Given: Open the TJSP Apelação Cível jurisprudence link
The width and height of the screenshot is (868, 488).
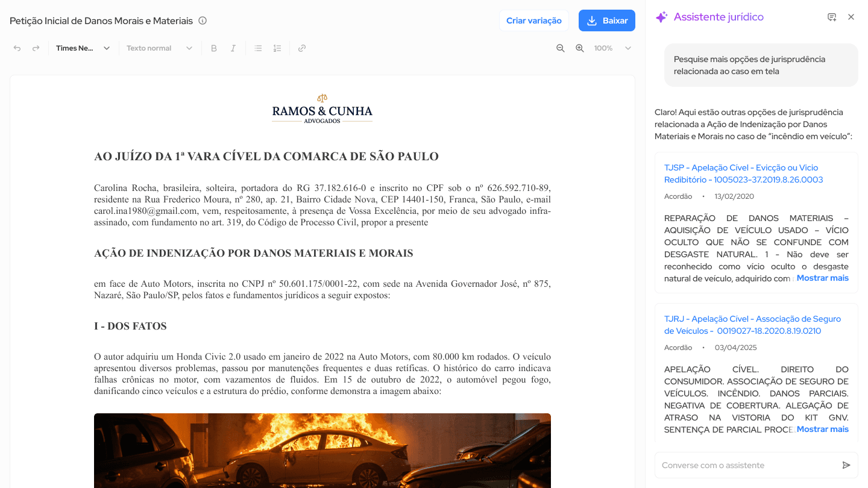Looking at the screenshot, I should pyautogui.click(x=743, y=174).
